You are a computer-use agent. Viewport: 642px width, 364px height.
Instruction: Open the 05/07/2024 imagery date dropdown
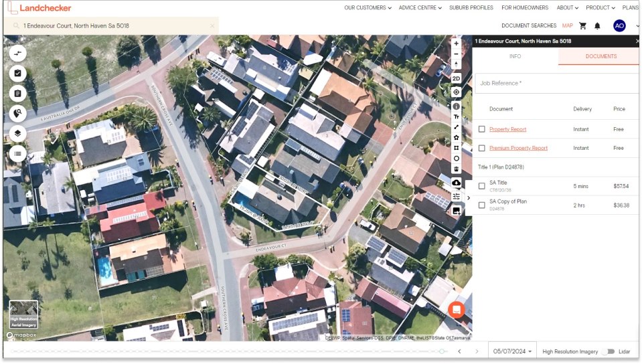pos(512,351)
